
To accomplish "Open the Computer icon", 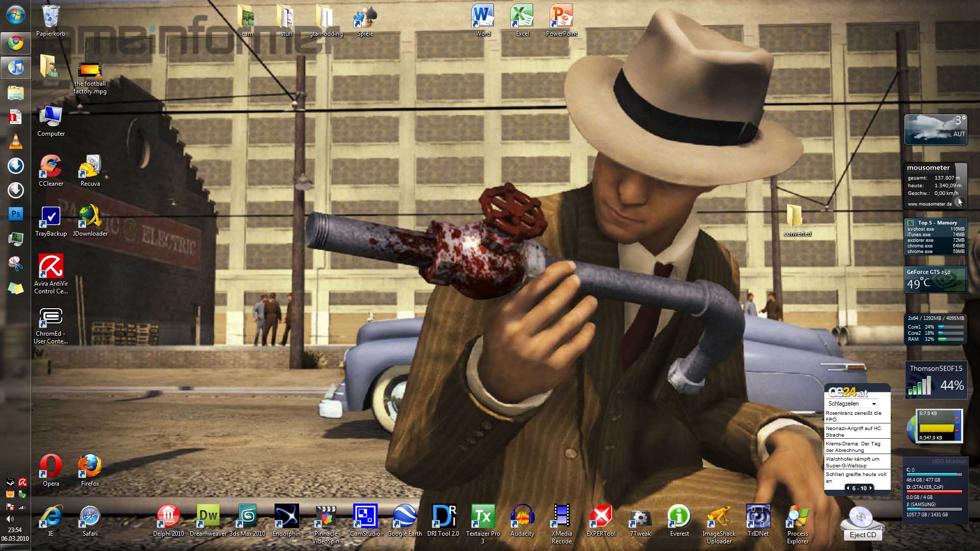I will 51,121.
